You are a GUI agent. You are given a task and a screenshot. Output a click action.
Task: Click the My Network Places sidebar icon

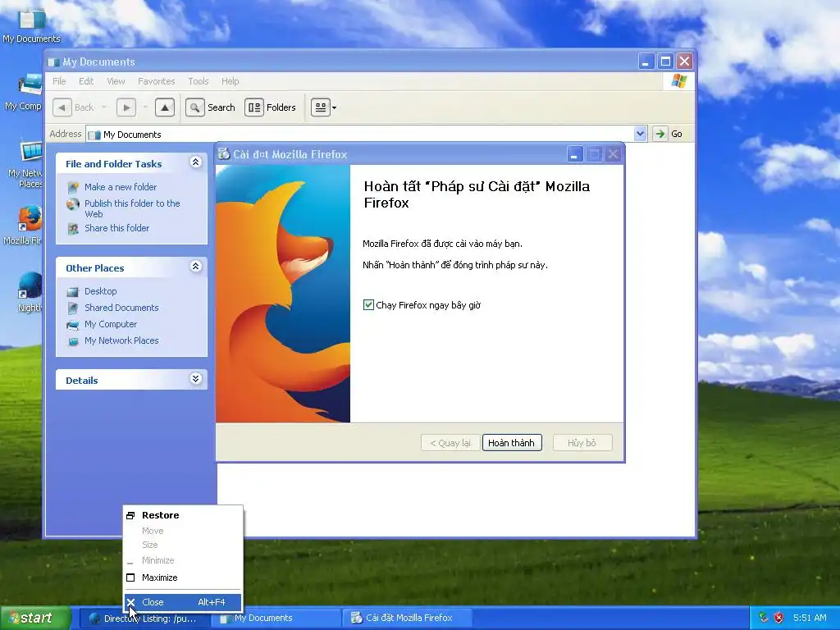click(73, 341)
